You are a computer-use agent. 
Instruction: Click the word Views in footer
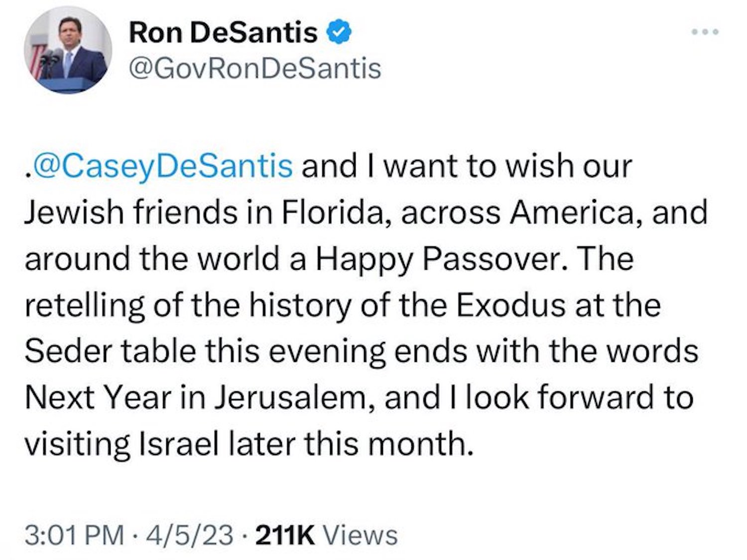361,536
